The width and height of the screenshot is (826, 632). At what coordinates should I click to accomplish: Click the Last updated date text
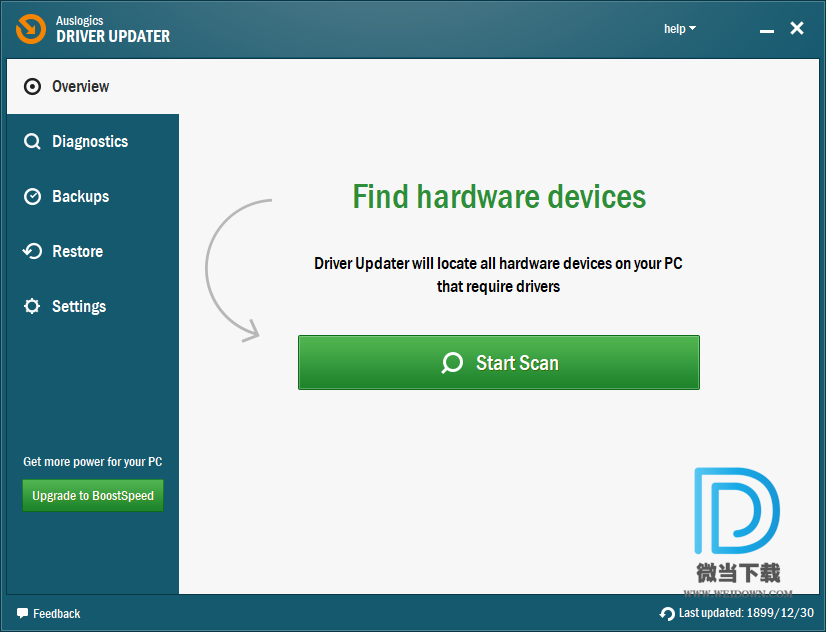pyautogui.click(x=746, y=613)
